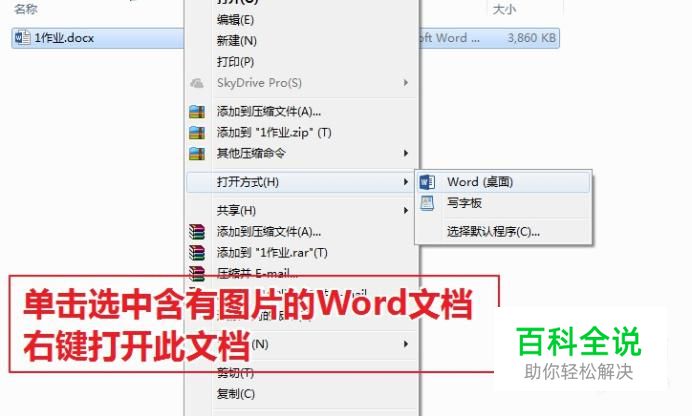Click the 写字板 WordPad icon
Image resolution: width=692 pixels, height=416 pixels.
tap(427, 203)
